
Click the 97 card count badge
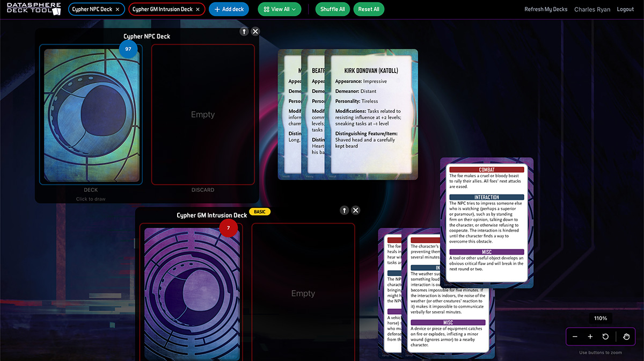pyautogui.click(x=128, y=49)
